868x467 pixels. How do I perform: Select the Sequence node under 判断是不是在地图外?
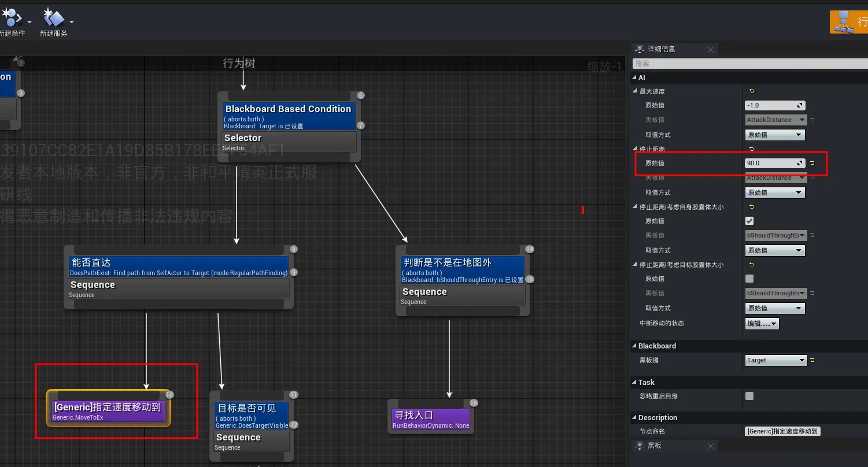coord(463,296)
